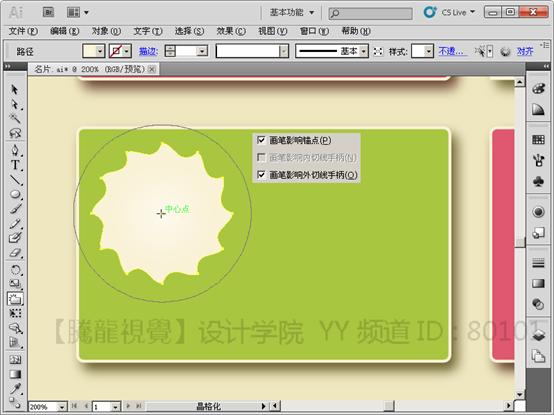Viewport: 554px width, 415px height.
Task: Uncheck 画笔影响外切线手柄(O) checkbox
Action: (x=261, y=174)
